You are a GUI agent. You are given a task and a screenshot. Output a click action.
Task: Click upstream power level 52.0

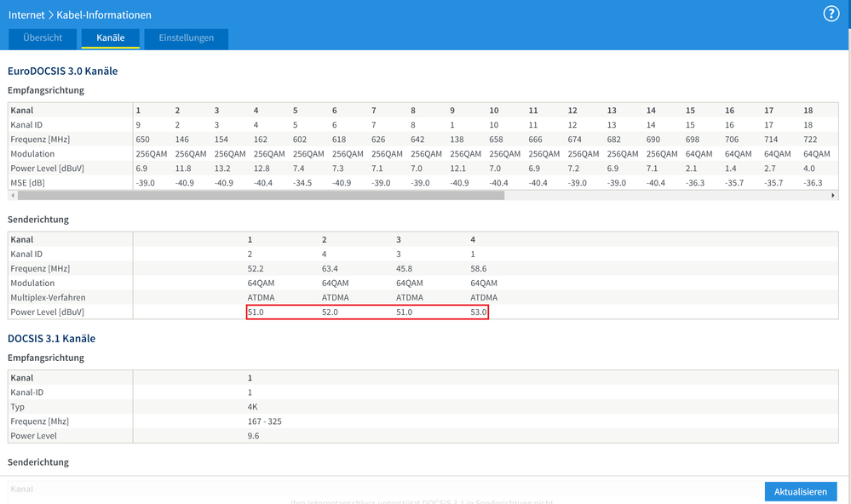(x=330, y=312)
